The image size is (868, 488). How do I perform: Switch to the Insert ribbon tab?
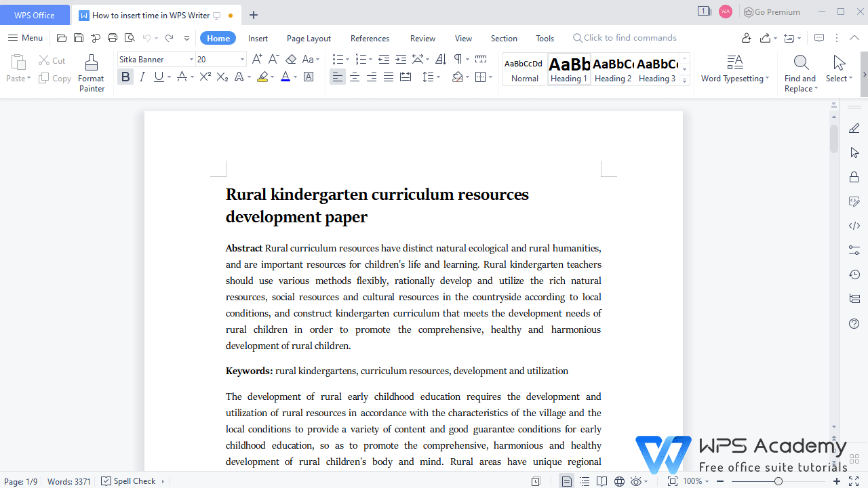coord(258,38)
